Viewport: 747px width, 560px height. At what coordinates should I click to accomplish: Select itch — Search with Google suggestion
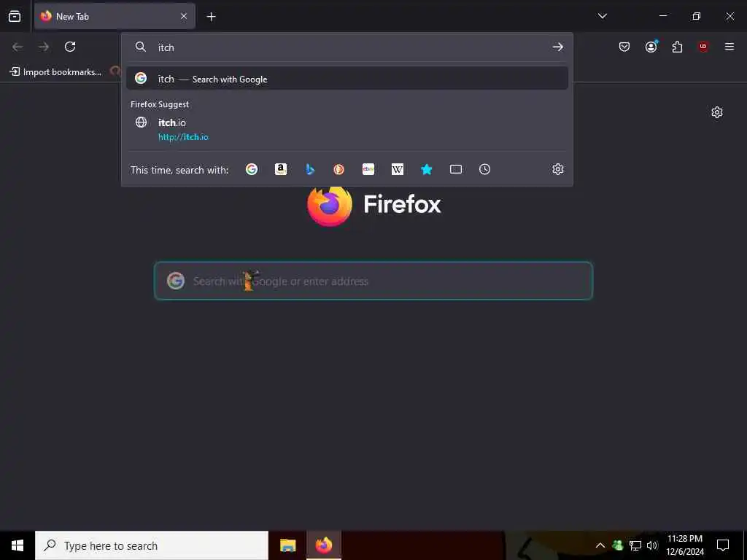coord(347,79)
